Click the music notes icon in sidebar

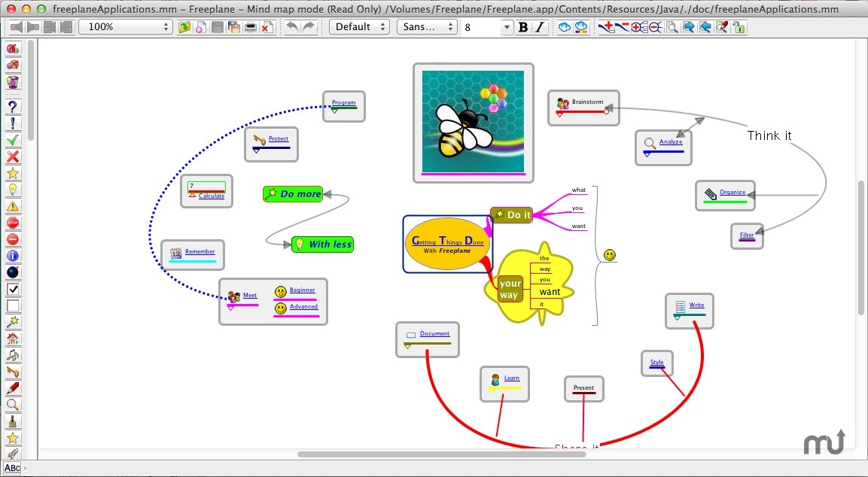(13, 355)
